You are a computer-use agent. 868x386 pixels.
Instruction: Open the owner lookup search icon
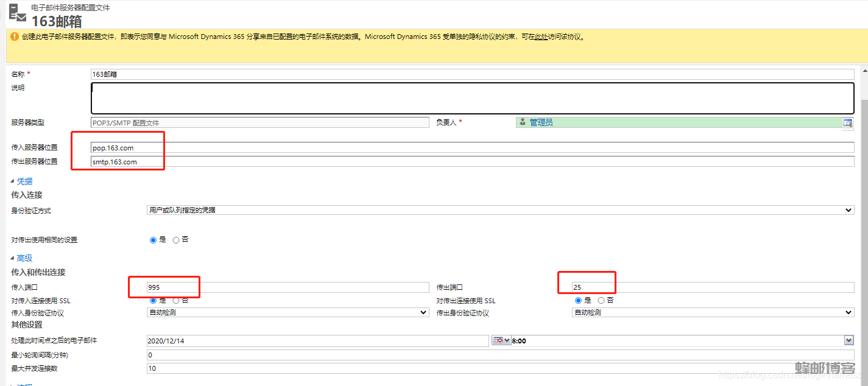pos(847,123)
